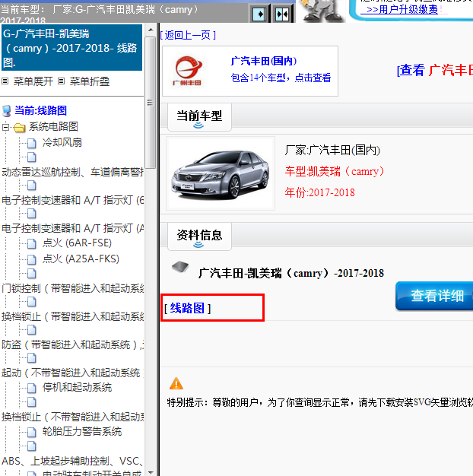Open 轮胎压力警告系统 tree item
The width and height of the screenshot is (473, 476).
click(x=82, y=431)
